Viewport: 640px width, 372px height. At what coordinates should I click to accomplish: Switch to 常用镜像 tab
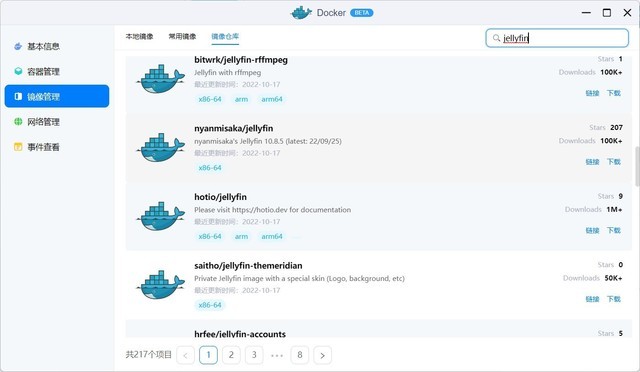pyautogui.click(x=182, y=36)
